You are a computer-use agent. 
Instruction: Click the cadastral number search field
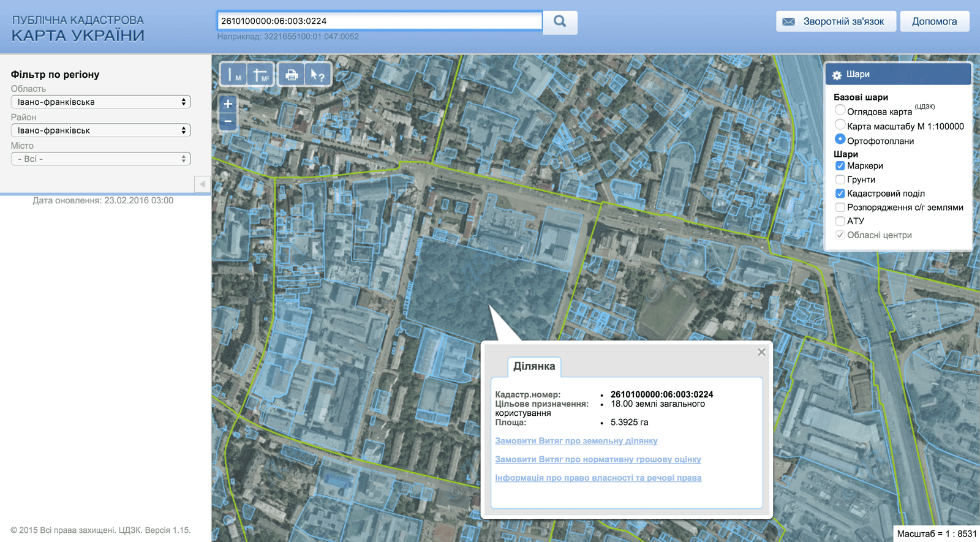[x=380, y=21]
